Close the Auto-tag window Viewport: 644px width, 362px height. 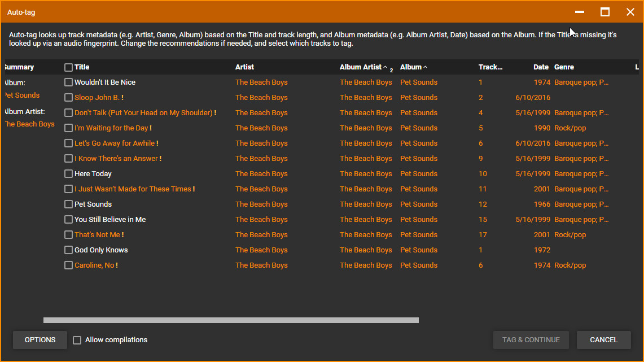click(630, 12)
